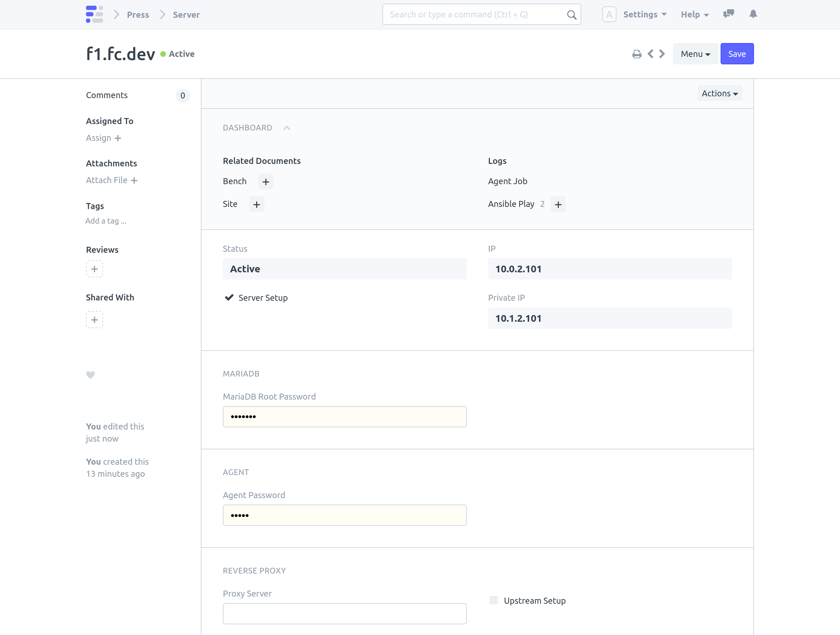840x635 pixels.
Task: Click the Save button
Action: pyautogui.click(x=737, y=54)
